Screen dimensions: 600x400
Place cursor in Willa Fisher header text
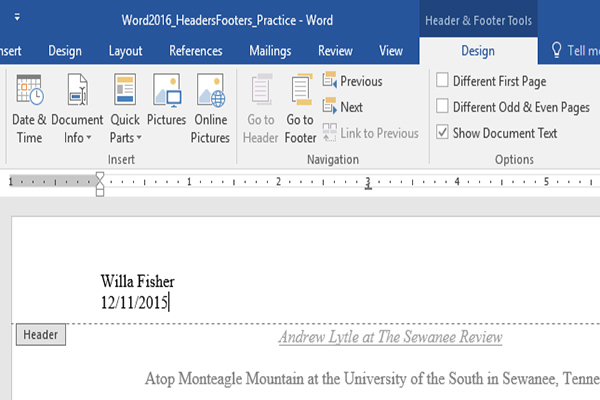click(137, 281)
